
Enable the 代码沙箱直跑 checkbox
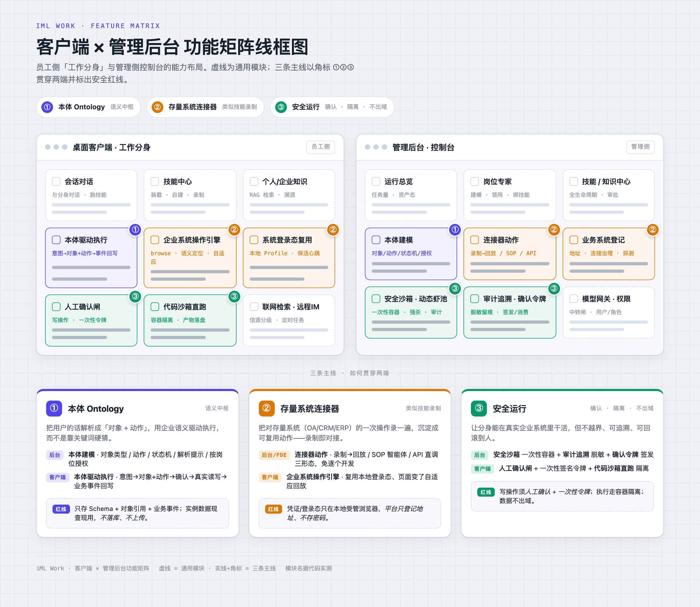(x=155, y=307)
